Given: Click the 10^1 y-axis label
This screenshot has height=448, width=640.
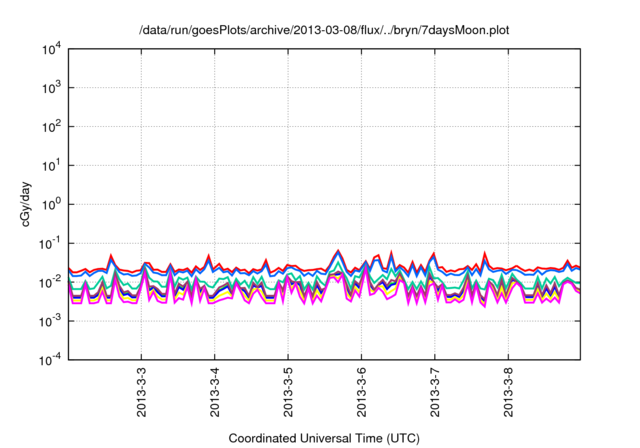Looking at the screenshot, I should click(51, 165).
